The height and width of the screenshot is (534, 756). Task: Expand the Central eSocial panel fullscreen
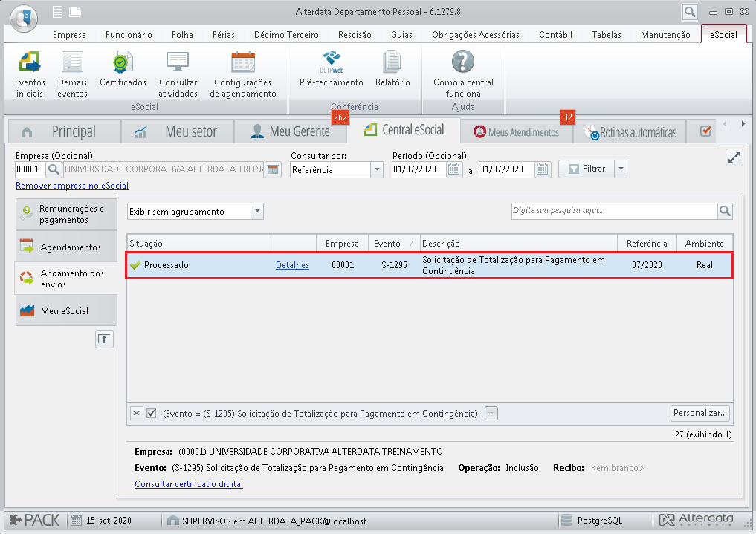pyautogui.click(x=734, y=157)
